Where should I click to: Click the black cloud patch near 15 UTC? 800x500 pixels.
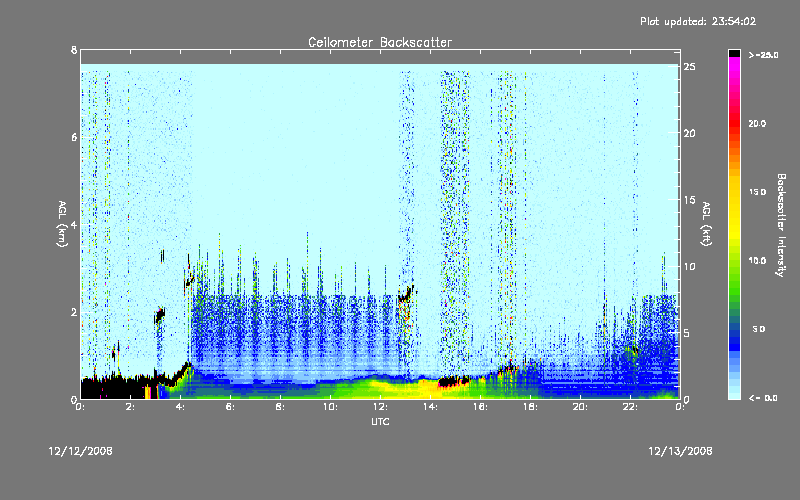(453, 382)
